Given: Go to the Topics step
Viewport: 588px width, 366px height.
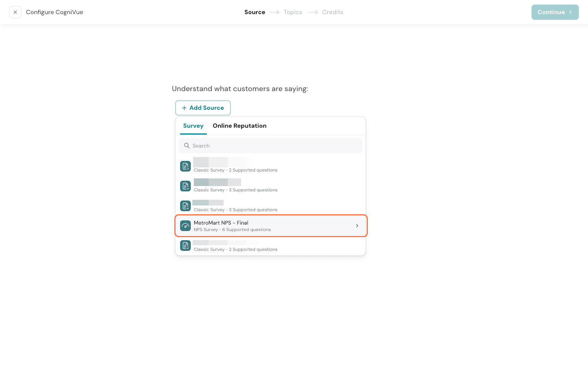Looking at the screenshot, I should point(293,12).
